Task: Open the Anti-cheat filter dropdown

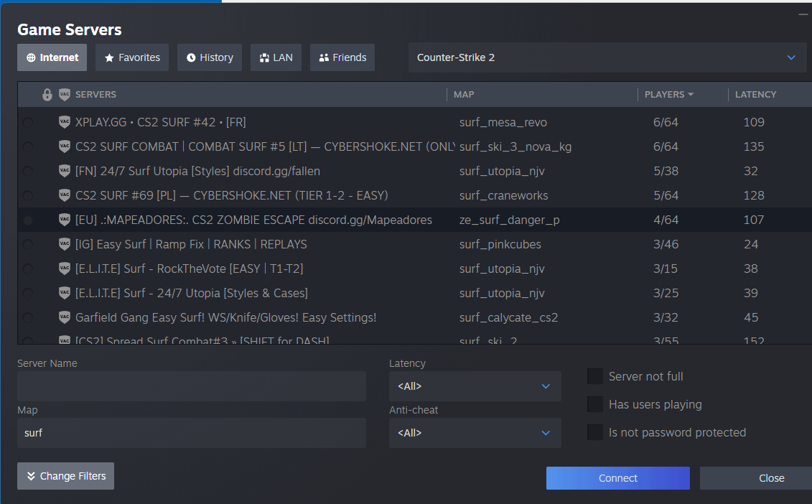Action: [x=475, y=432]
